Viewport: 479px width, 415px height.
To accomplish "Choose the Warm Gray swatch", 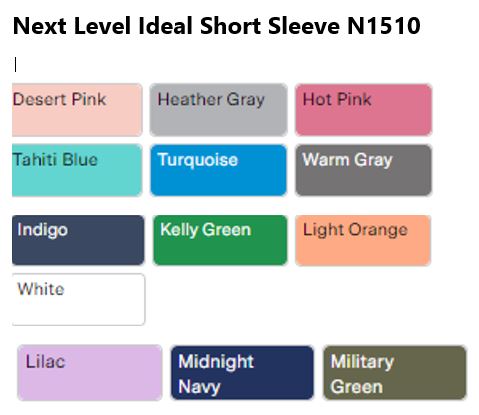I will pos(364,170).
